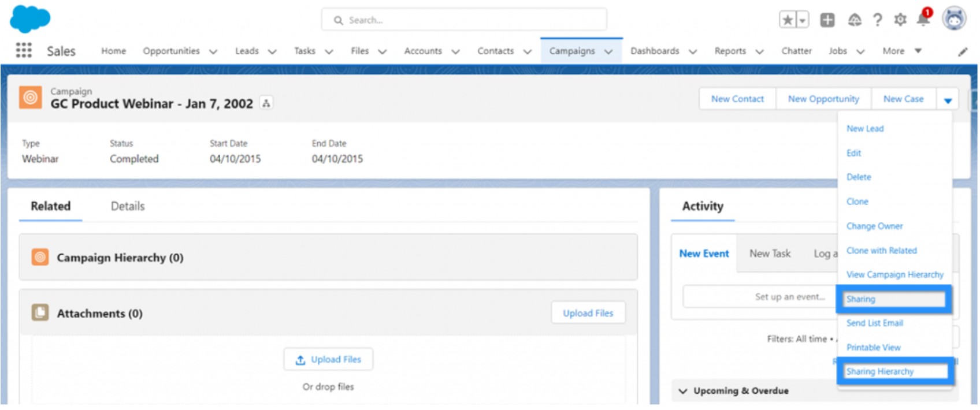Open the Chatter tab
This screenshot has height=410, width=980.
796,51
